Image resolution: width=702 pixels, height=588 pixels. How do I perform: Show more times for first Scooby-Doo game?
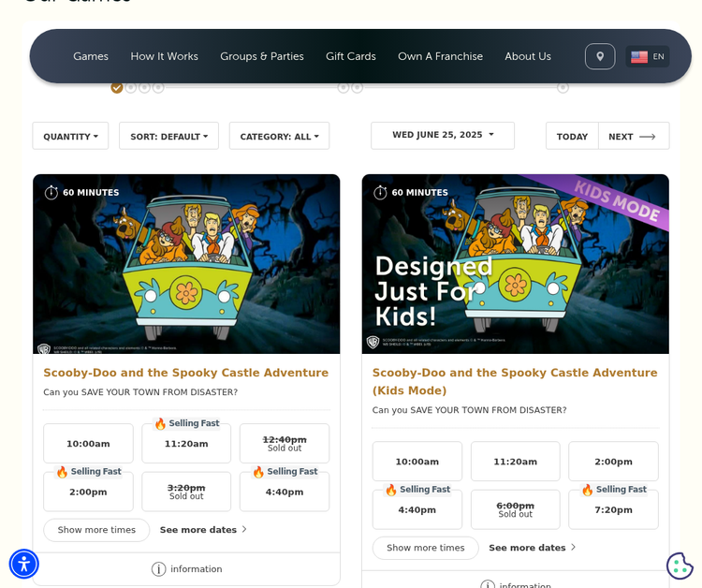point(96,530)
